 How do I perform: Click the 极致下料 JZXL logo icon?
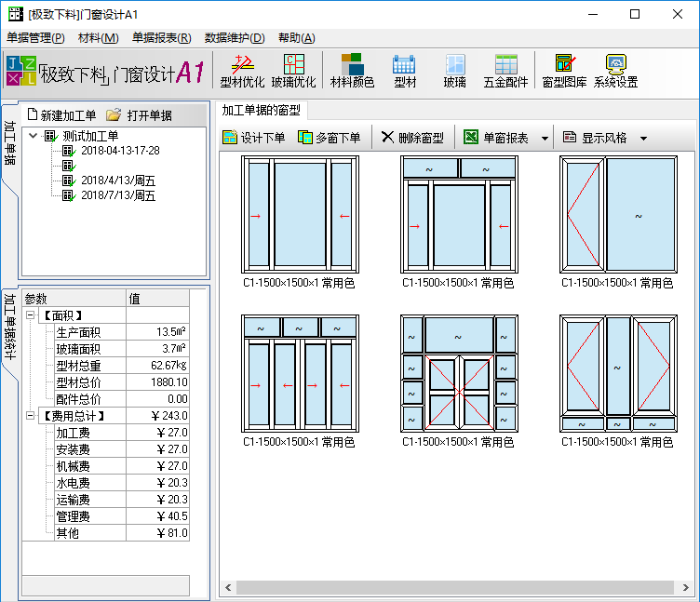[x=21, y=71]
